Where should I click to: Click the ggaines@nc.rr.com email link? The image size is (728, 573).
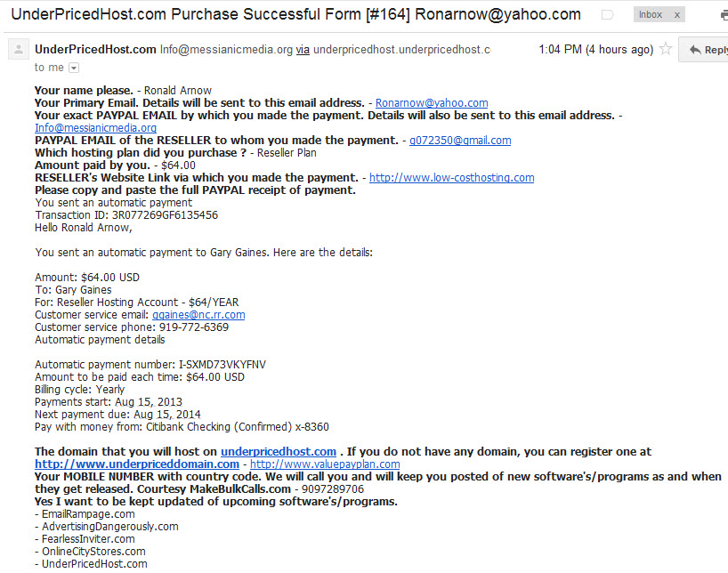tap(198, 315)
